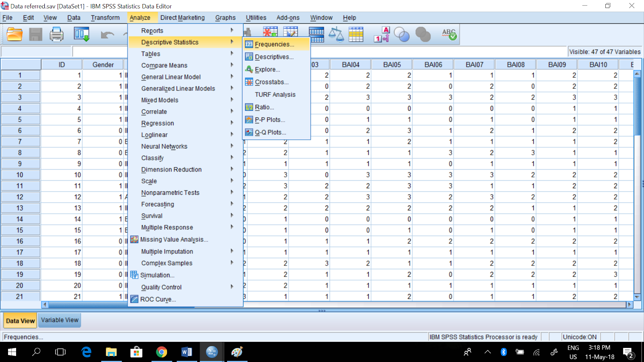Choose Explore from the submenu
The width and height of the screenshot is (644, 362).
coord(276,69)
